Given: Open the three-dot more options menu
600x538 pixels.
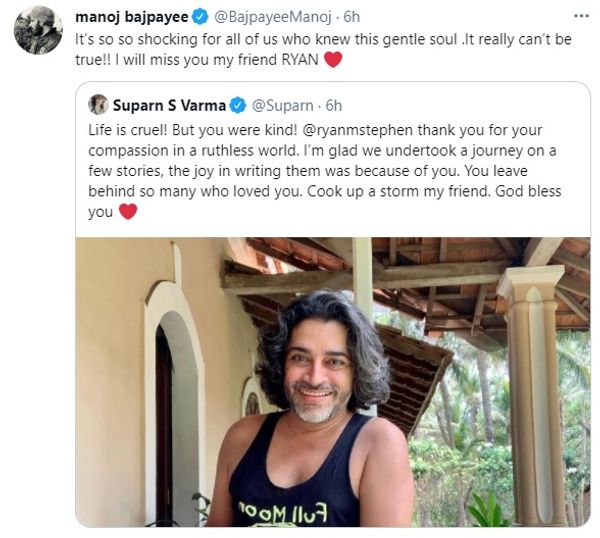Looking at the screenshot, I should [x=581, y=16].
